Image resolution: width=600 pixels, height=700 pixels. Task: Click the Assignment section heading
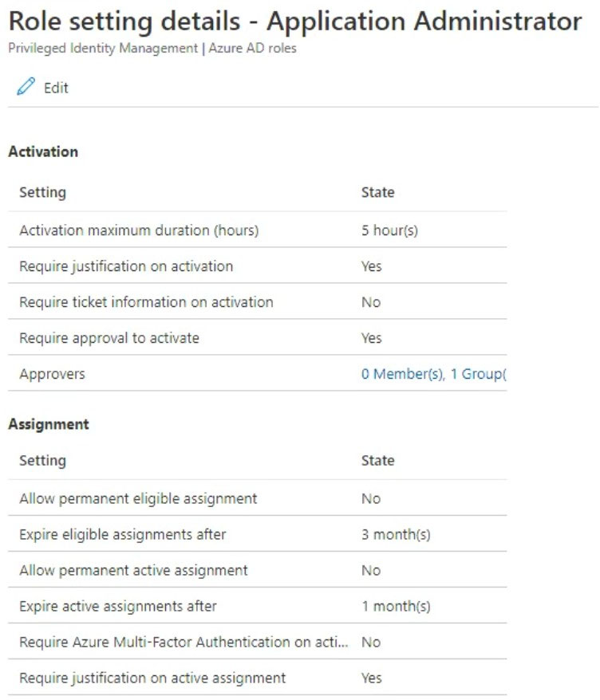[x=49, y=424]
